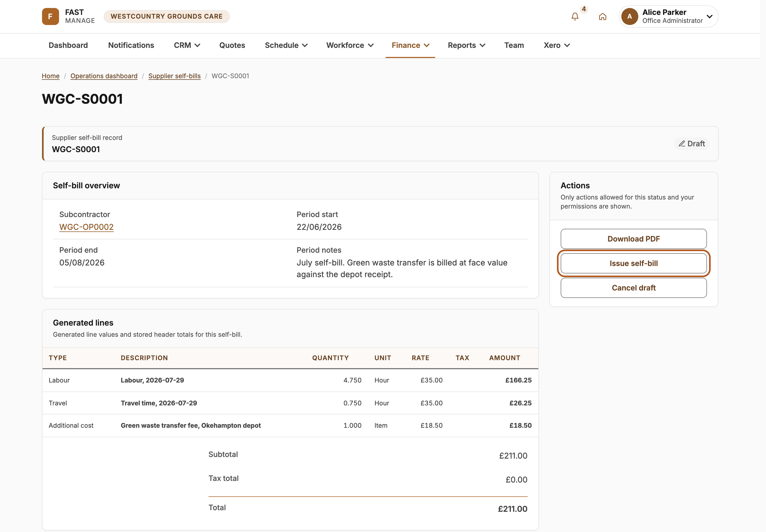Click the notification count badge 4
766x532 pixels.
pyautogui.click(x=584, y=9)
